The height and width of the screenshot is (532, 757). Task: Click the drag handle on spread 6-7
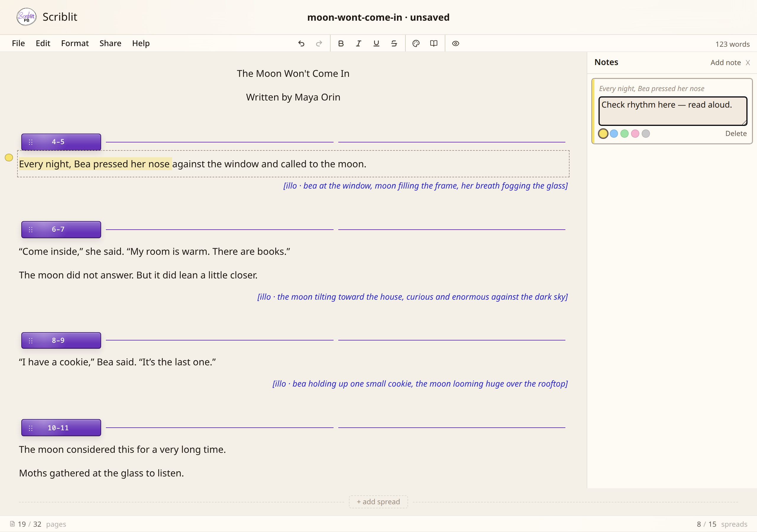[x=31, y=229]
